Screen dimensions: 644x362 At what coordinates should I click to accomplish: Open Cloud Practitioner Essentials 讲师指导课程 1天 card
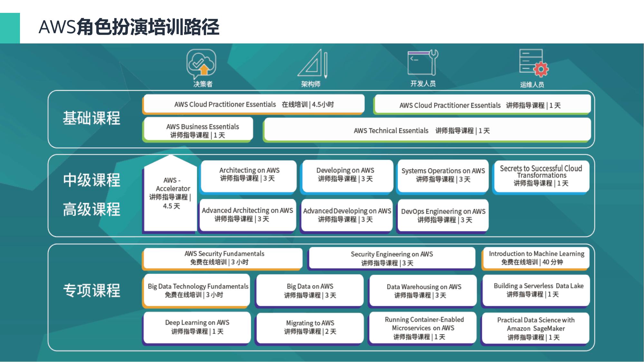pyautogui.click(x=482, y=105)
